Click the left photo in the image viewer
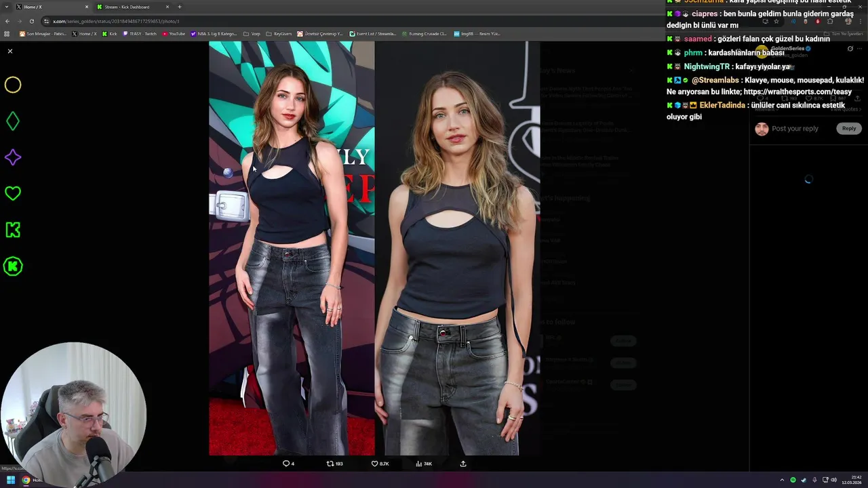The height and width of the screenshot is (488, 868). click(292, 248)
